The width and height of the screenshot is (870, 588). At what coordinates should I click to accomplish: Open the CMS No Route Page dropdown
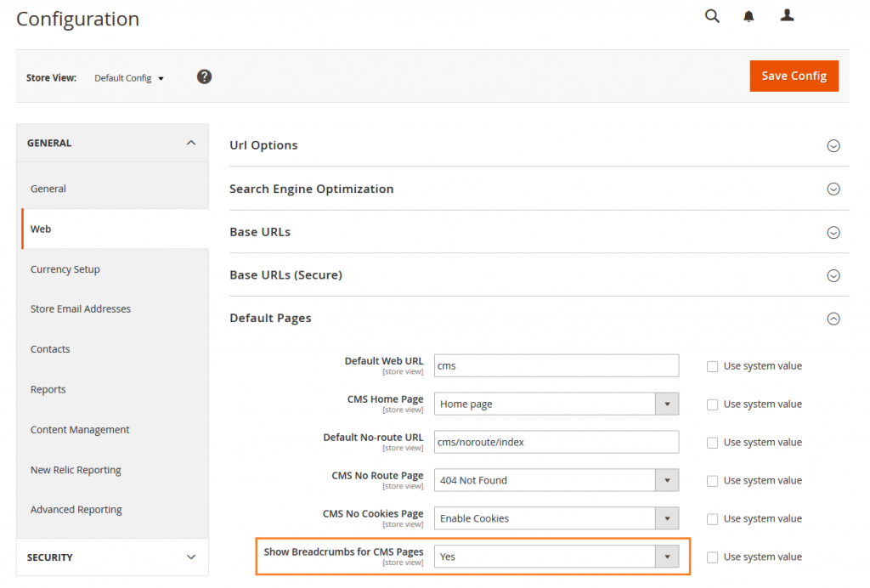point(556,480)
